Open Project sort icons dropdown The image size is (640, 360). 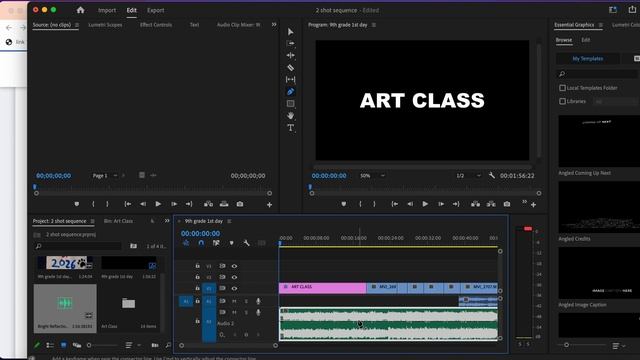click(x=132, y=345)
